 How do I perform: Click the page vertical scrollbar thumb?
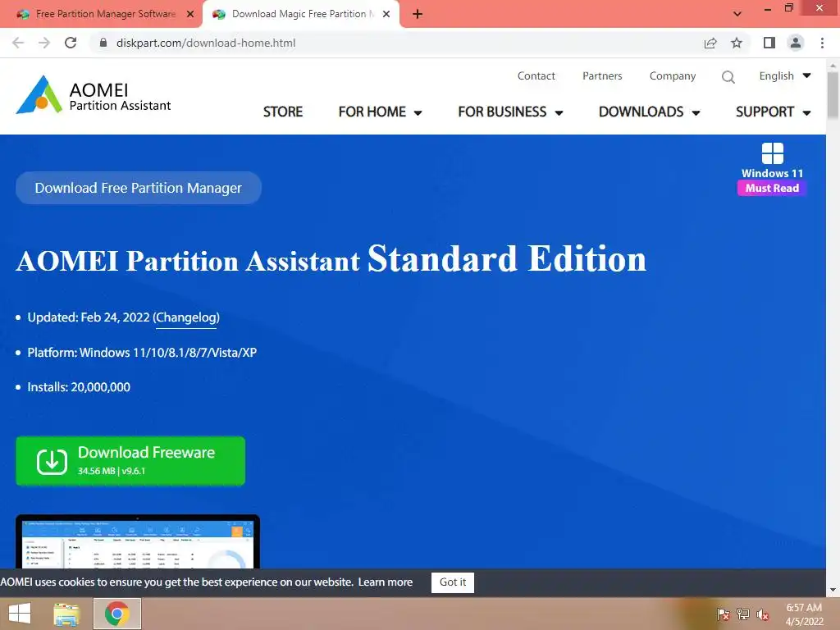[x=833, y=96]
